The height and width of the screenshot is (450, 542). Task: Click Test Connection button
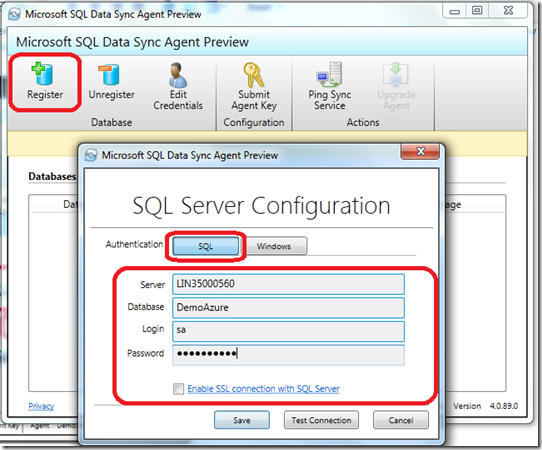pos(321,420)
